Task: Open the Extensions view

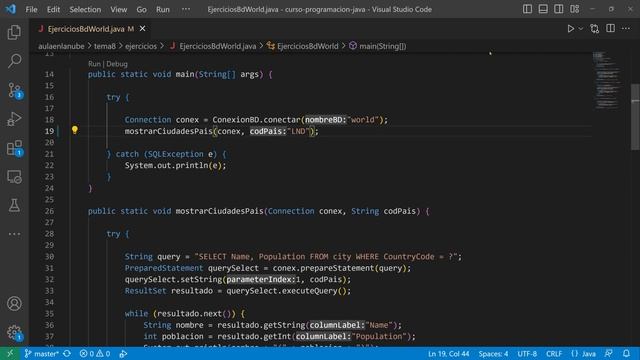Action: [x=14, y=148]
